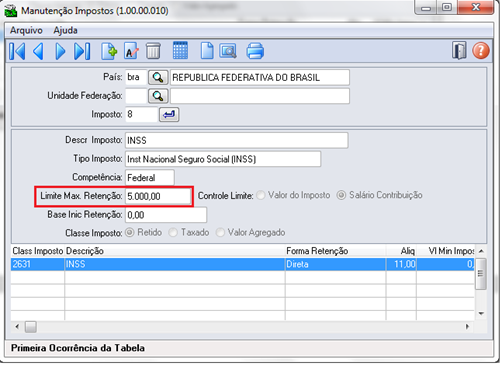Select cell 2631 in the table
Image resolution: width=502 pixels, height=366 pixels.
pyautogui.click(x=38, y=264)
